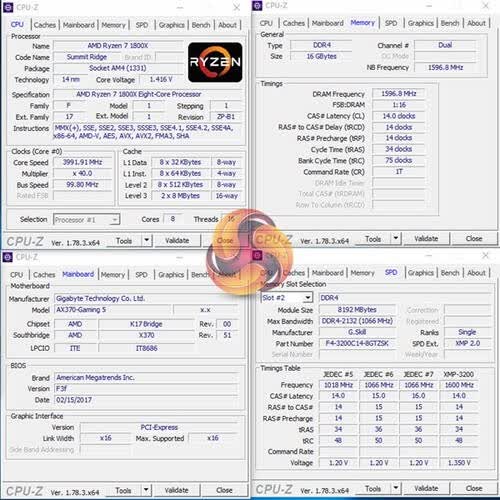Open the Bench tab in Memory window
The image size is (500, 500).
[450, 23]
